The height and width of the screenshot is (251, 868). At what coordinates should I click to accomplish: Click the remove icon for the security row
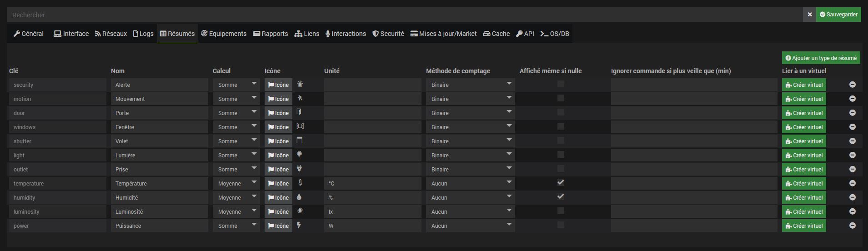(852, 85)
